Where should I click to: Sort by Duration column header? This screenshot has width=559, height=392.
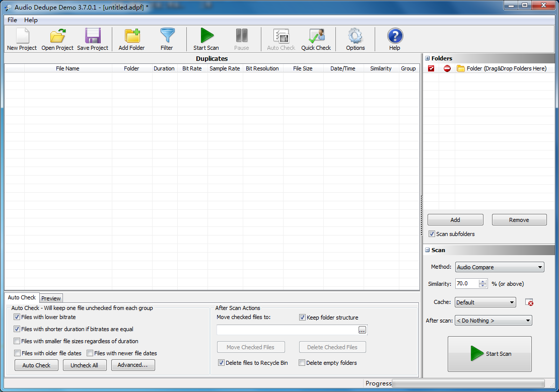(x=164, y=68)
